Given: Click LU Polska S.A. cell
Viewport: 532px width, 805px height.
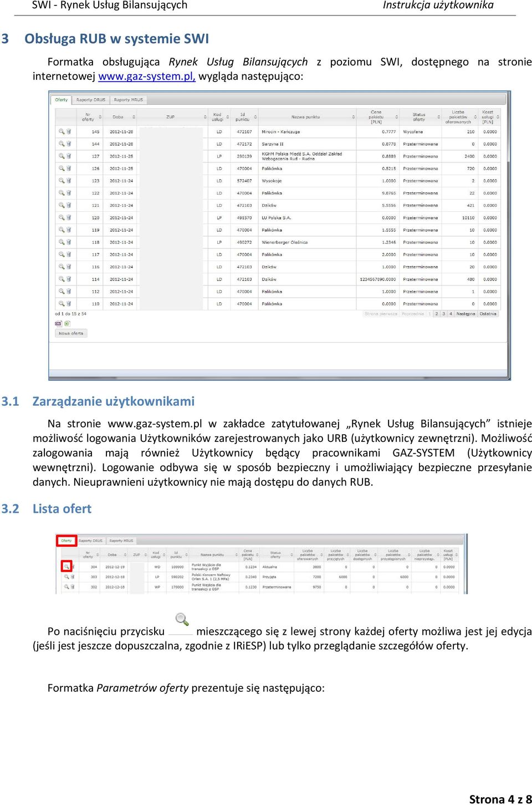Looking at the screenshot, I should pos(276,218).
